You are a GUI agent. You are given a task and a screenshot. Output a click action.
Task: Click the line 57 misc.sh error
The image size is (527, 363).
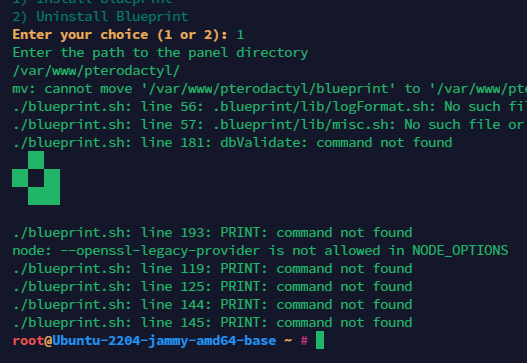tap(270, 125)
